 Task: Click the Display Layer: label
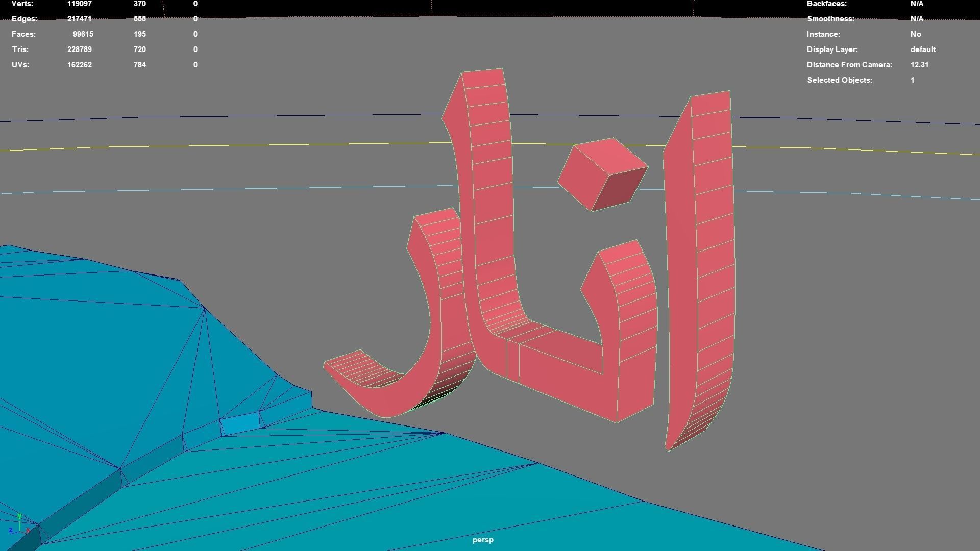(x=832, y=49)
